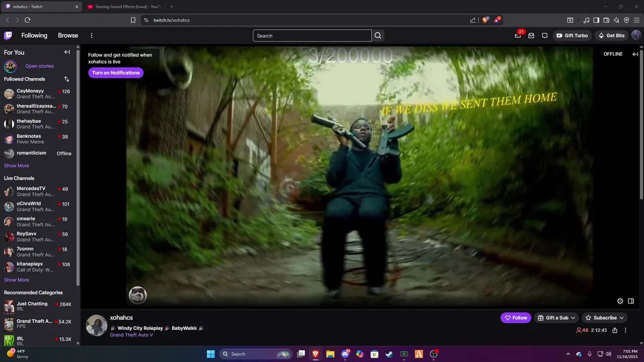Show hidden system tray icons
Image resolution: width=644 pixels, height=362 pixels.
click(568, 354)
